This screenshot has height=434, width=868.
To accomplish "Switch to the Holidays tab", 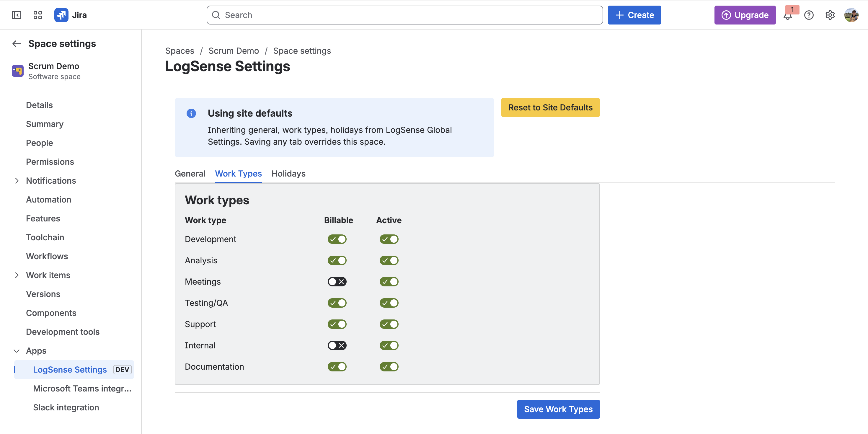I will [x=288, y=174].
